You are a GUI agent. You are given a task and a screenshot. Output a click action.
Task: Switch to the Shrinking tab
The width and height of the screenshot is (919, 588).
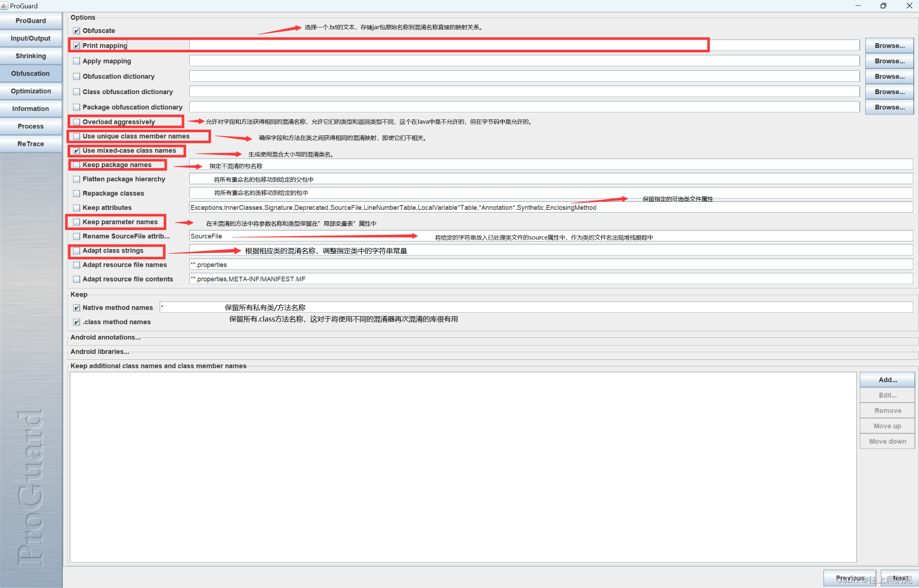(x=31, y=56)
